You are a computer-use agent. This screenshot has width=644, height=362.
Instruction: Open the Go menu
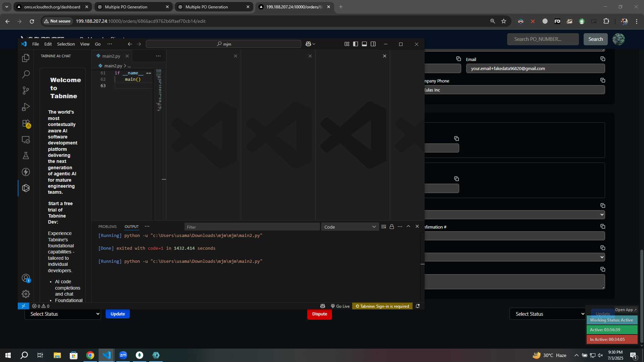point(98,44)
